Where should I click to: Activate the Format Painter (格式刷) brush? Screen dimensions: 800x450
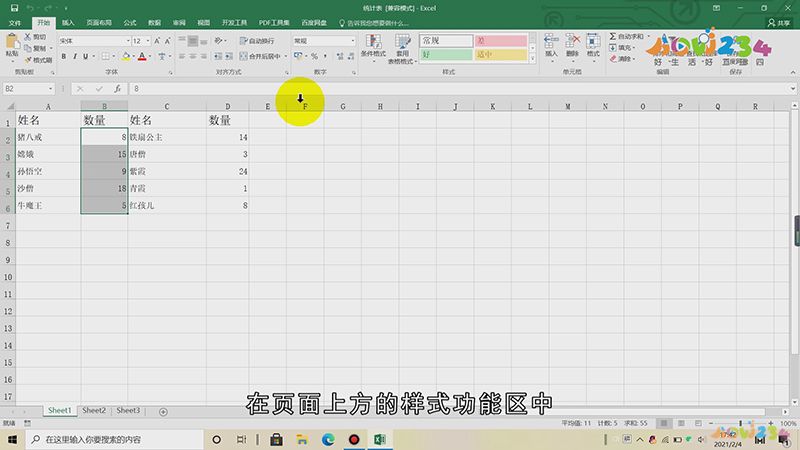pos(28,60)
